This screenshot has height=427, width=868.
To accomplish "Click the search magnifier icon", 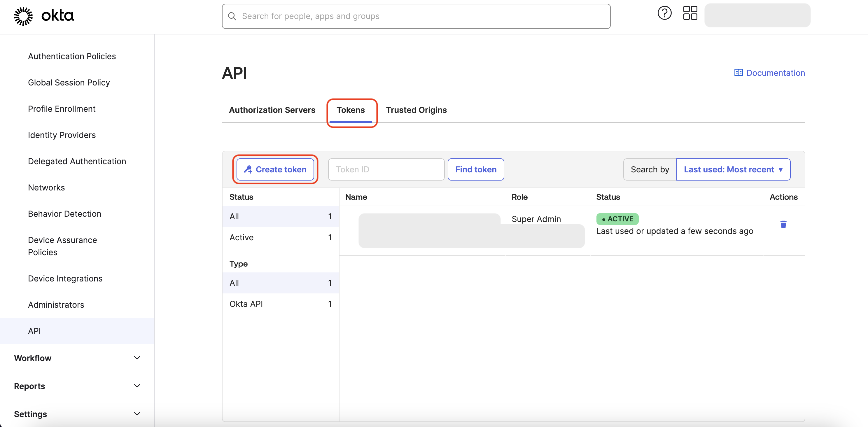I will point(232,16).
